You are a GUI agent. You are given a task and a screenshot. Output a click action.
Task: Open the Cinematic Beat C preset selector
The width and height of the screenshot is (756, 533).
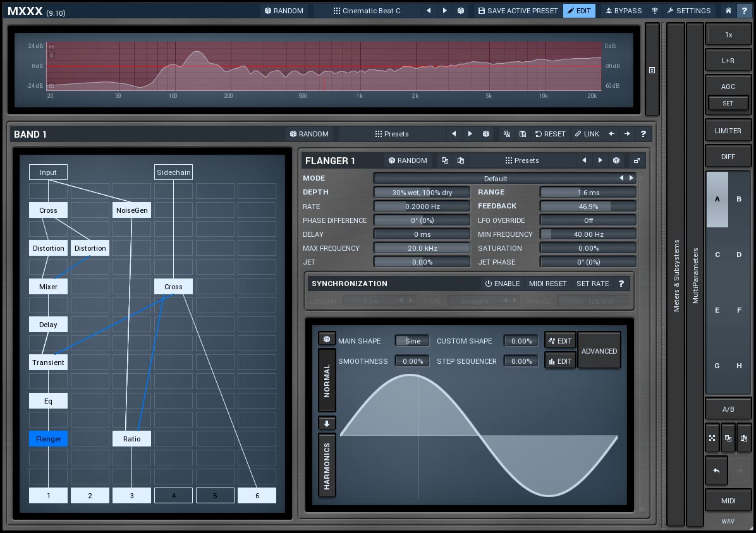367,11
